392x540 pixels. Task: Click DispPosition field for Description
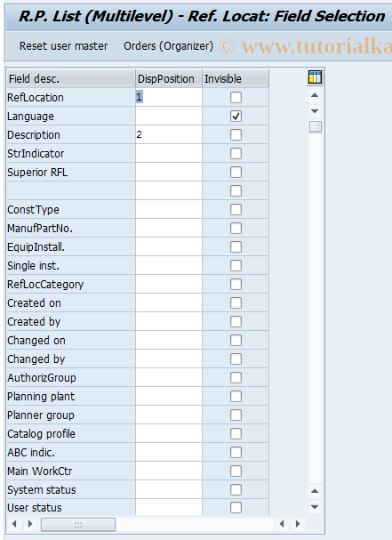click(169, 134)
